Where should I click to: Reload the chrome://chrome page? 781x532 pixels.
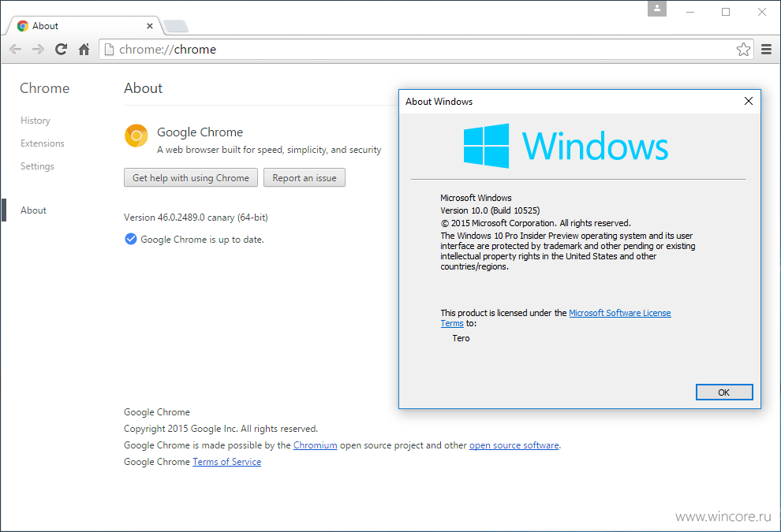pos(61,50)
